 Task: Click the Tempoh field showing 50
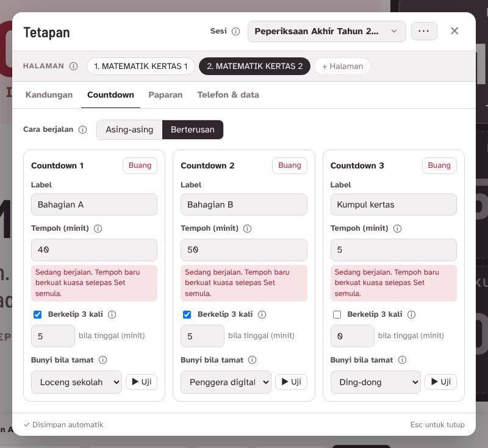pyautogui.click(x=243, y=250)
